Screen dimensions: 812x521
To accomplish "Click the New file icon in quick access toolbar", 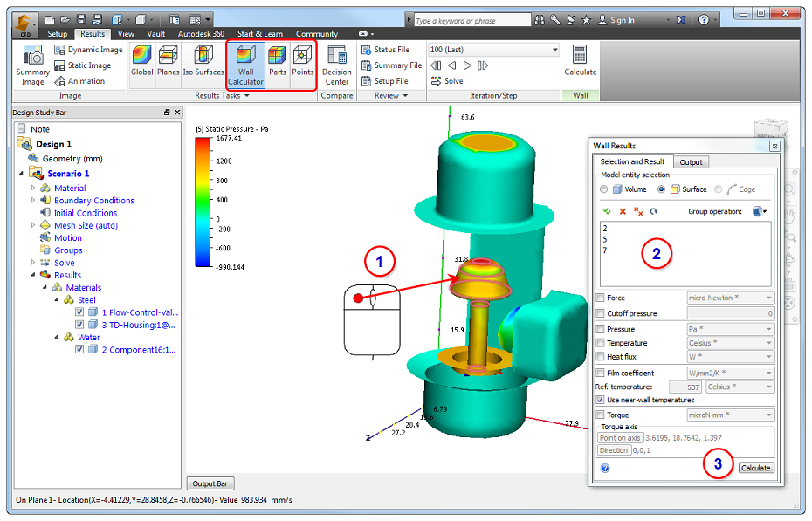I will pyautogui.click(x=50, y=20).
